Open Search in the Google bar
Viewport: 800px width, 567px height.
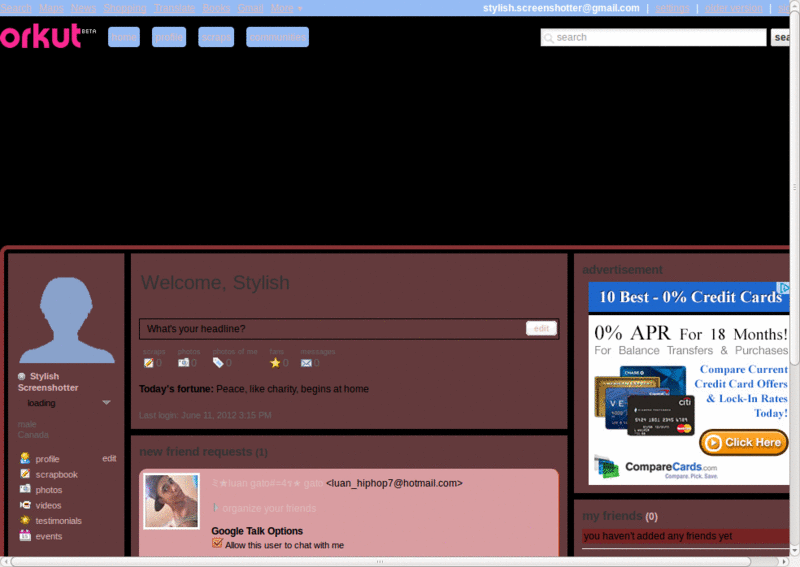(15, 8)
